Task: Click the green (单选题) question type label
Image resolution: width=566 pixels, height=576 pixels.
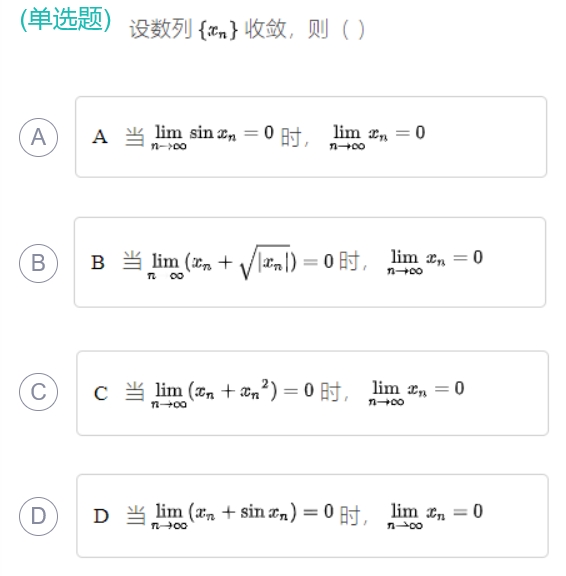Action: (65, 19)
